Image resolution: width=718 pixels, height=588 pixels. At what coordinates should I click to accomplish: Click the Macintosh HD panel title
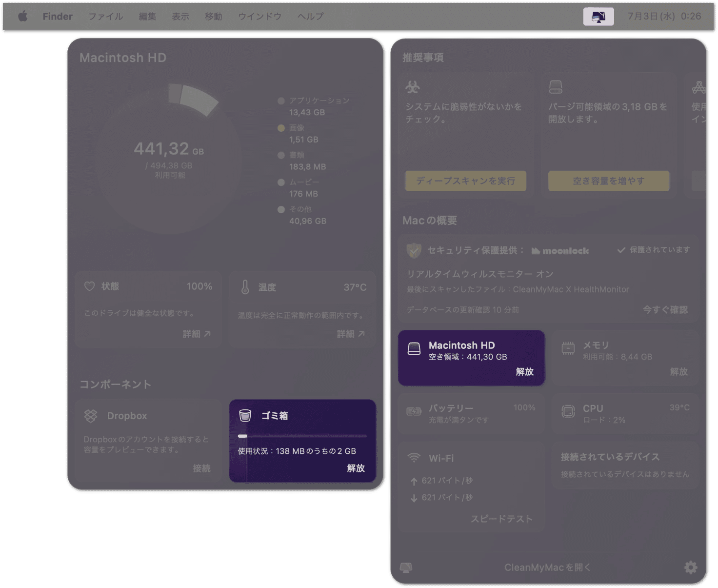[123, 58]
